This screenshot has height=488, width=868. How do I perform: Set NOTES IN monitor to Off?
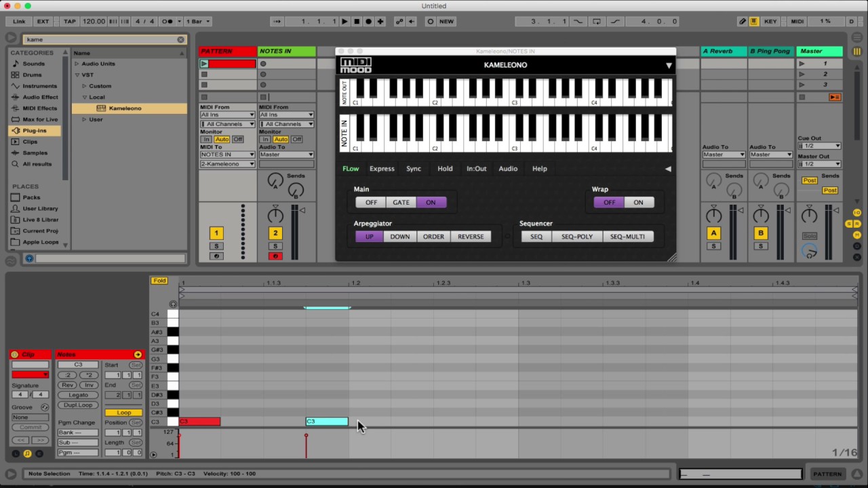tap(297, 139)
